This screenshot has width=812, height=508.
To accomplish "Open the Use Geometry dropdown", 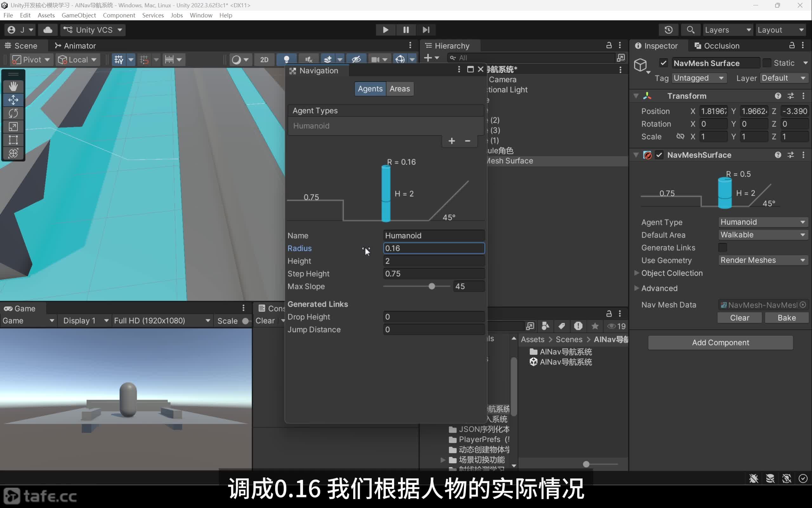I will 763,260.
